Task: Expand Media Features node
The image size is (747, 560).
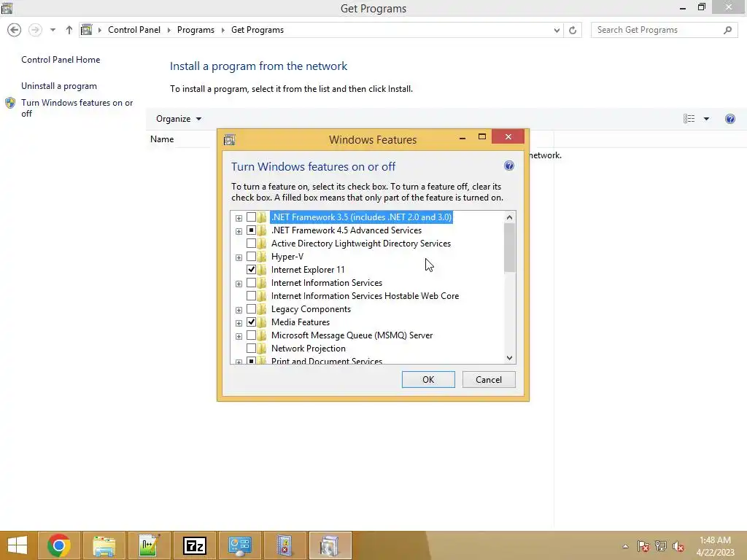Action: [239, 323]
